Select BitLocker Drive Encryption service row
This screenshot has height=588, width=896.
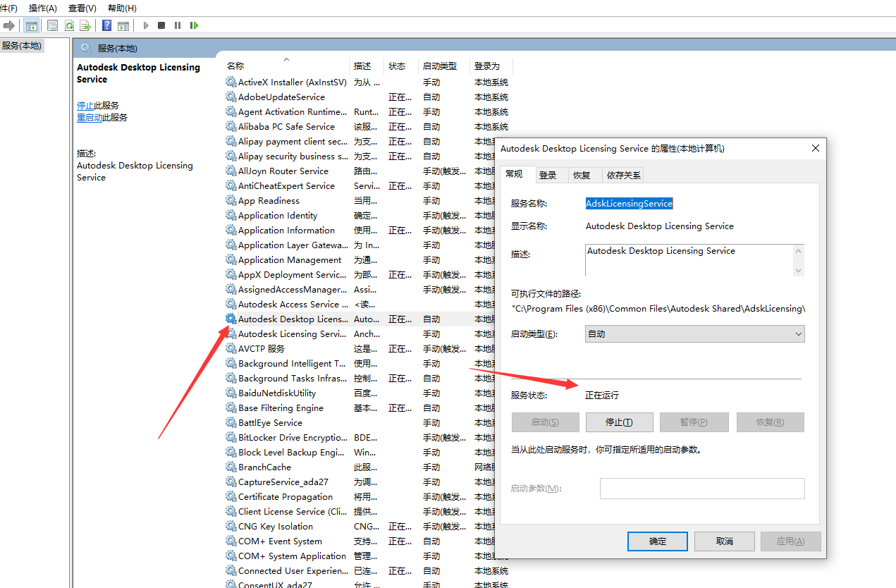[x=293, y=438]
